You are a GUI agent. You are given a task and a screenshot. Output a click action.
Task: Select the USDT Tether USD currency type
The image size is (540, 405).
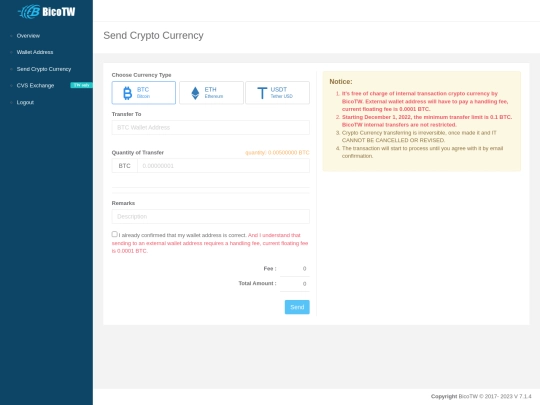coord(277,93)
